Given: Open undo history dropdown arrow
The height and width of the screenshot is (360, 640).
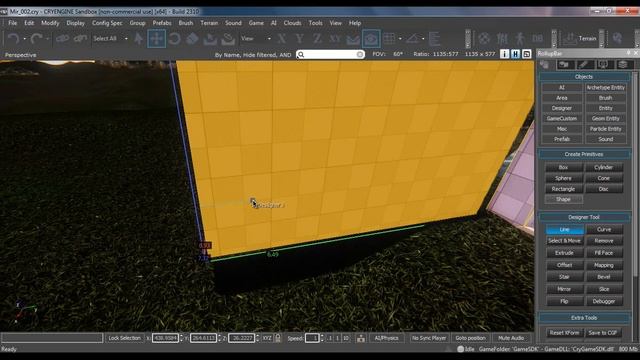Looking at the screenshot, I should pos(24,39).
